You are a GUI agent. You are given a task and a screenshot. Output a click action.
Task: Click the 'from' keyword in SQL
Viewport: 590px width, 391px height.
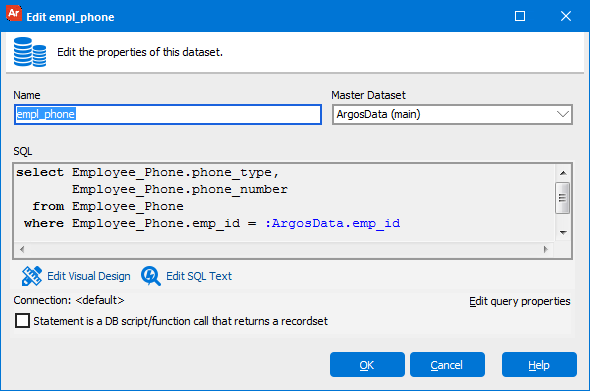pos(48,206)
